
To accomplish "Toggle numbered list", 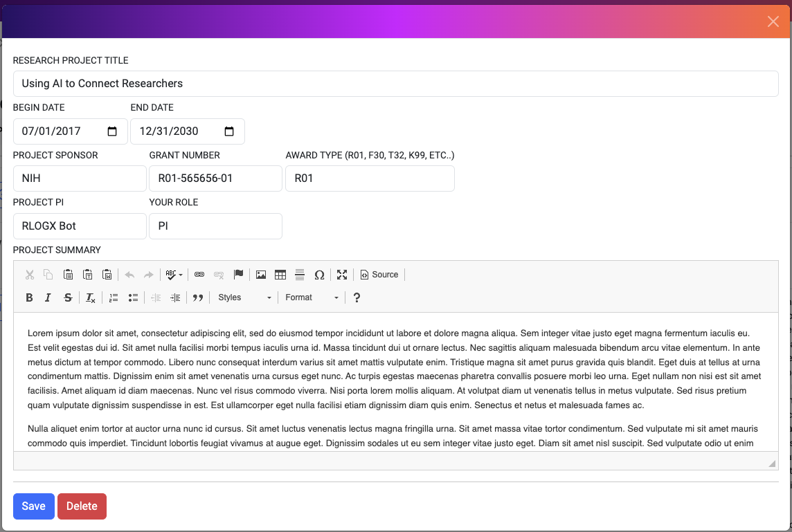I will (114, 297).
